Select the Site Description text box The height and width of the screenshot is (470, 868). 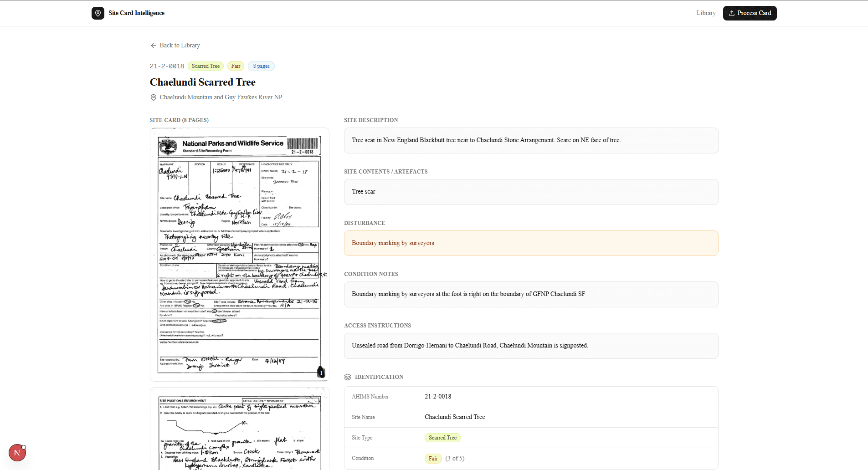coord(531,140)
